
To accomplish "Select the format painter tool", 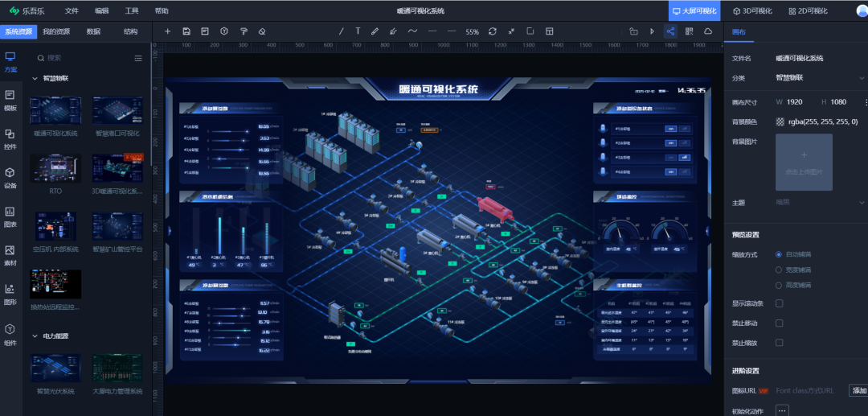I will [x=244, y=31].
